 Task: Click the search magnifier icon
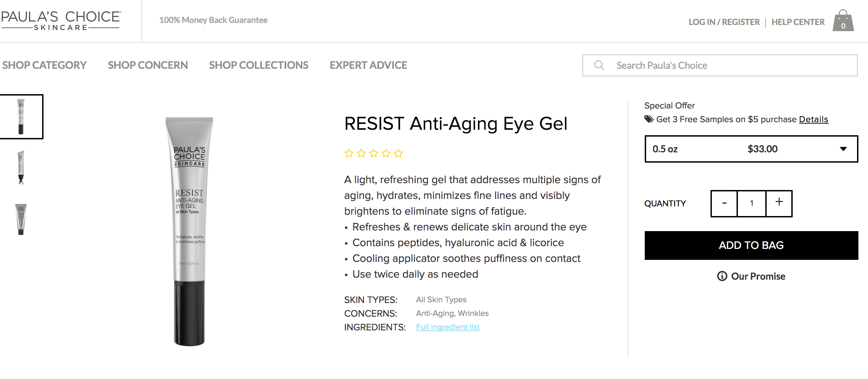pyautogui.click(x=599, y=65)
